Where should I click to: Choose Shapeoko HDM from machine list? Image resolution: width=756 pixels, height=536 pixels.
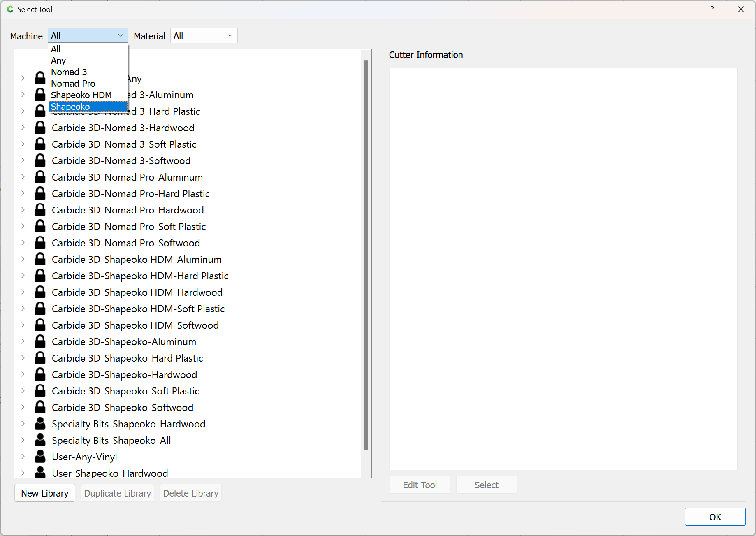[81, 95]
